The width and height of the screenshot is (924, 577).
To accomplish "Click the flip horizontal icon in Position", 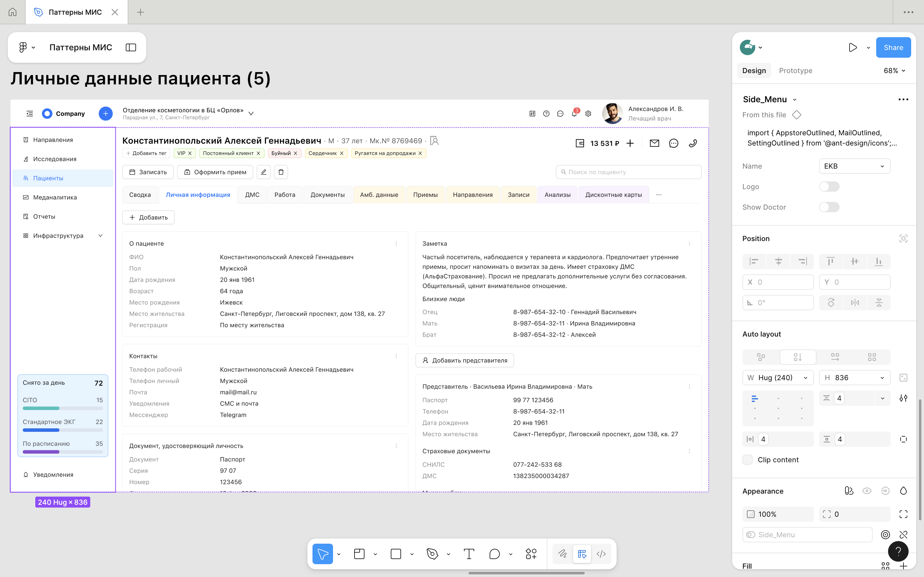I will (x=855, y=303).
